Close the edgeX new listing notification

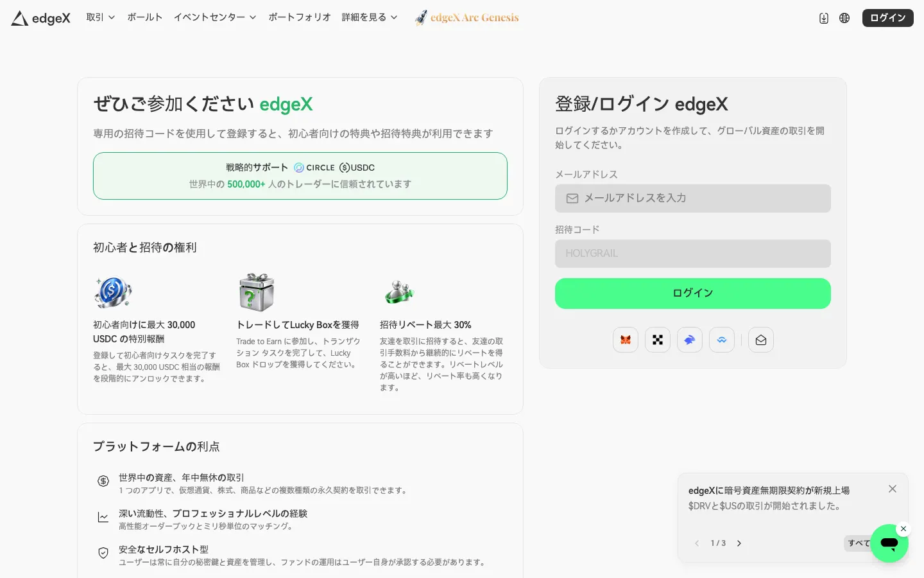893,489
